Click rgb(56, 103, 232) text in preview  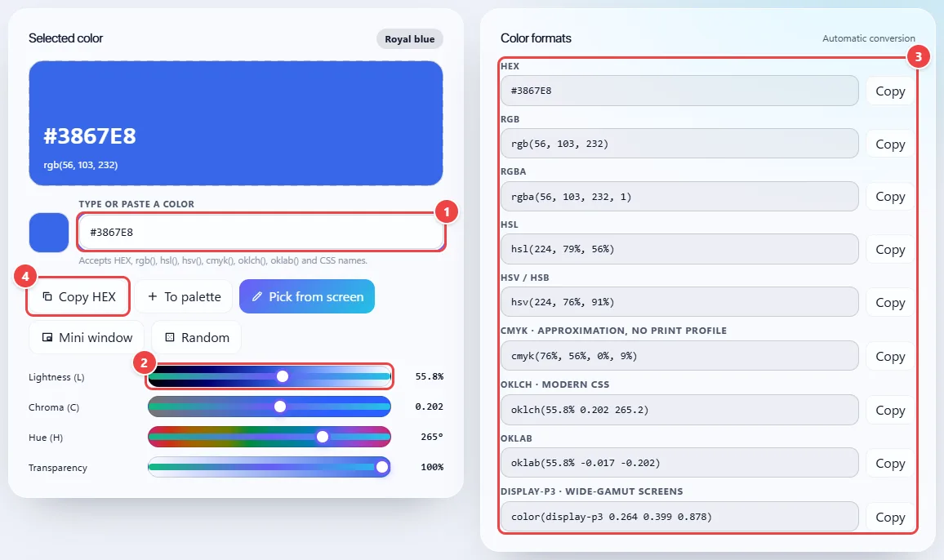pos(81,165)
